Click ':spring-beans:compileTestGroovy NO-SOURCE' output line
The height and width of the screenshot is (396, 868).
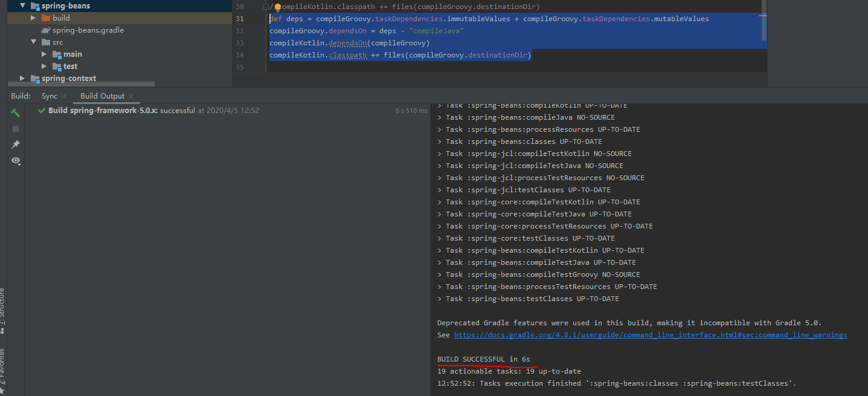click(539, 274)
